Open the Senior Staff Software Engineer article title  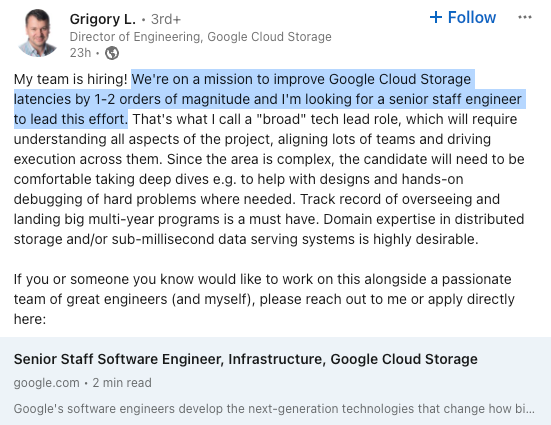coord(246,359)
